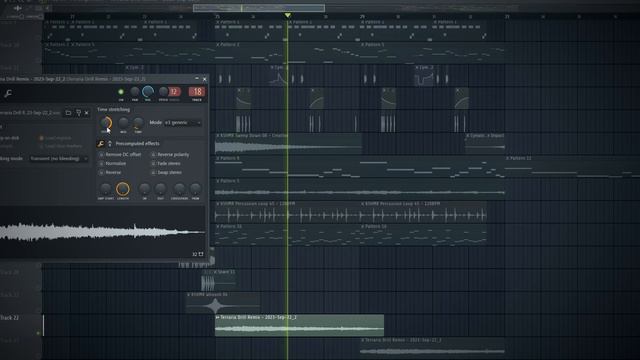Screen dimensions: 640x360
Task: Select the KSHMR Sammy Strum audio clip
Action: pyautogui.click(x=288, y=144)
